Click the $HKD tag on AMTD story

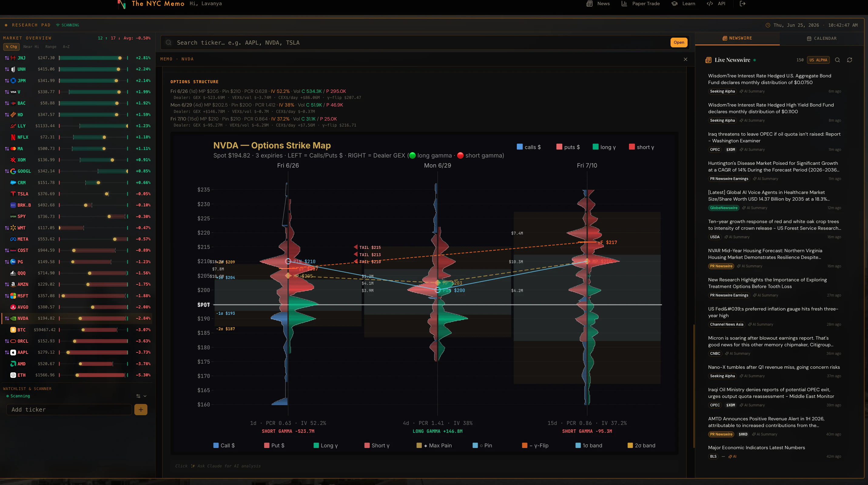743,434
